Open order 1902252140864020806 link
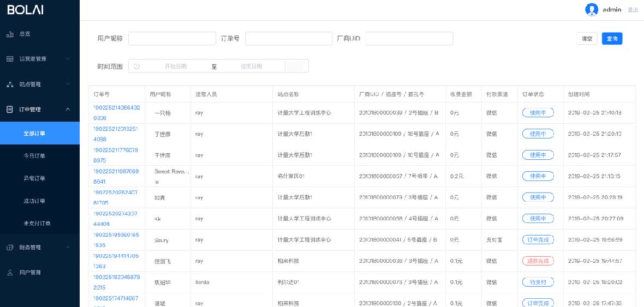644x307 pixels. (x=117, y=113)
